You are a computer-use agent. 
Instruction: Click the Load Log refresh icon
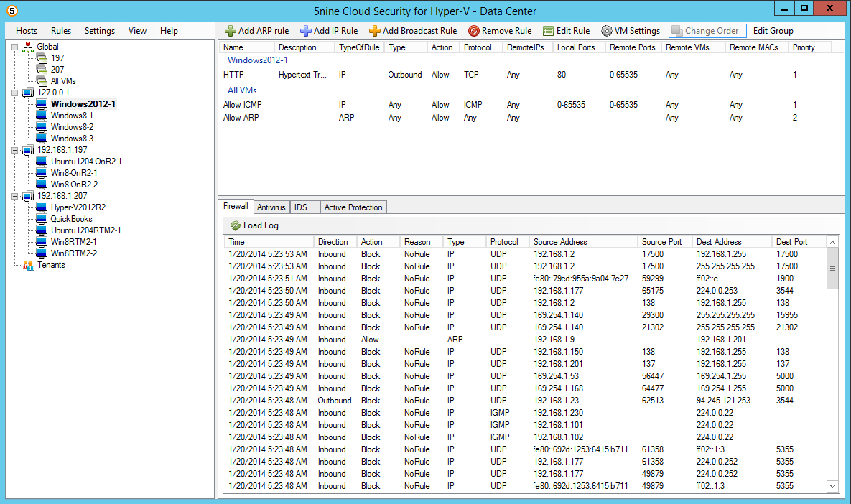(x=235, y=225)
